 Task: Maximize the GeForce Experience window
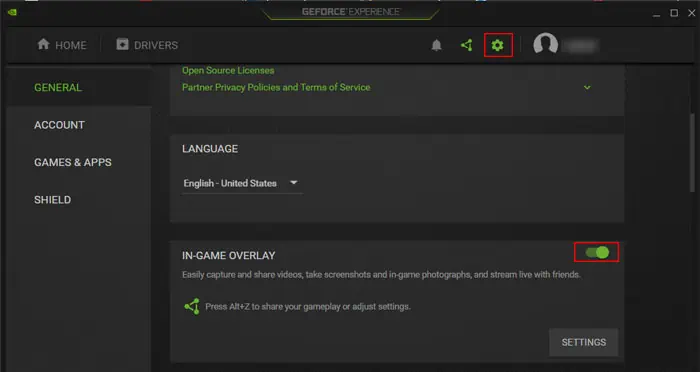[x=674, y=13]
